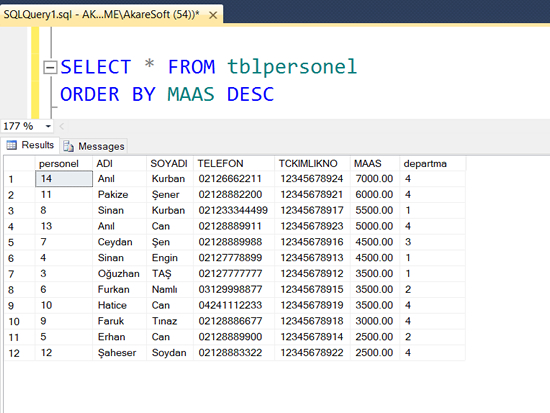Click the name cell Erhan
Image resolution: width=550 pixels, height=413 pixels.
point(119,337)
